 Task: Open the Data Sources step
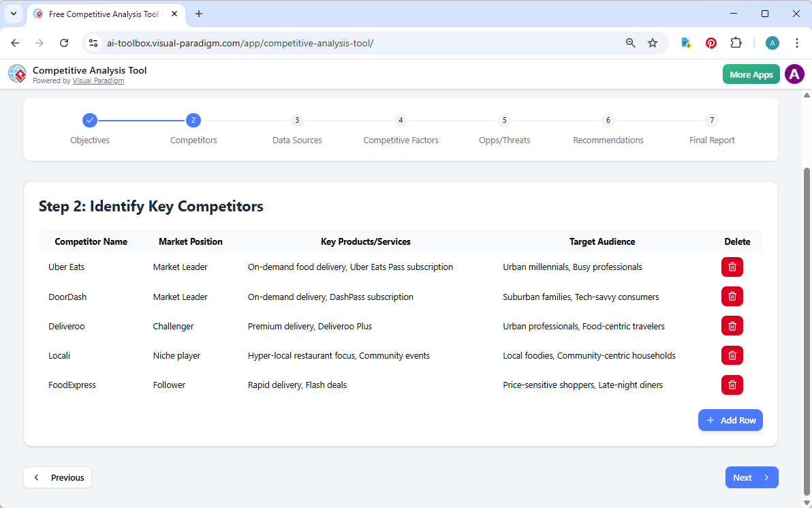(x=297, y=120)
